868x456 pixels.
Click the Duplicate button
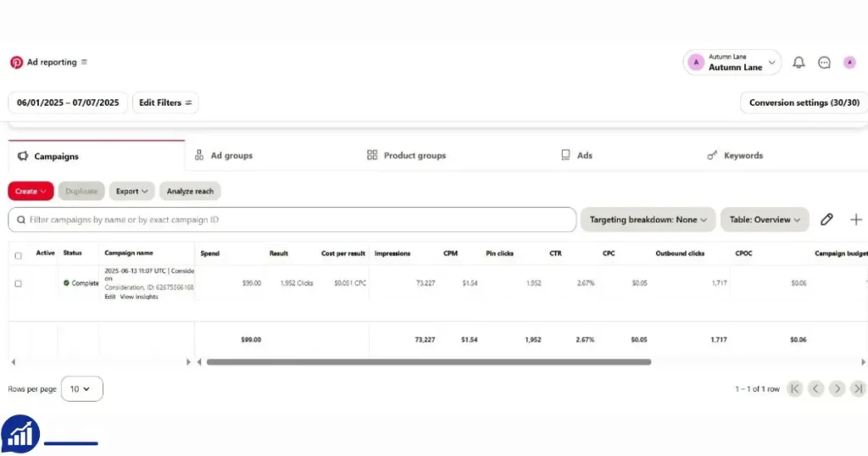81,191
